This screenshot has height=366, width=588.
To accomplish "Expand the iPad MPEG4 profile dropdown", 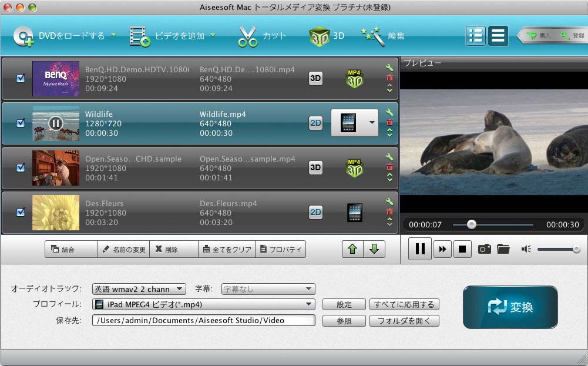I will [x=203, y=304].
